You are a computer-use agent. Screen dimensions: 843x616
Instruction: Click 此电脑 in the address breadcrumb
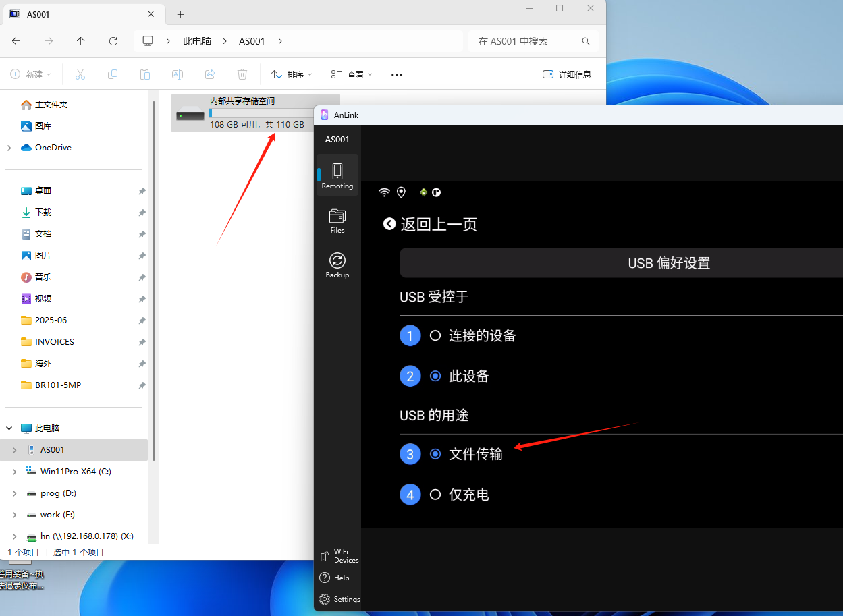pos(197,41)
